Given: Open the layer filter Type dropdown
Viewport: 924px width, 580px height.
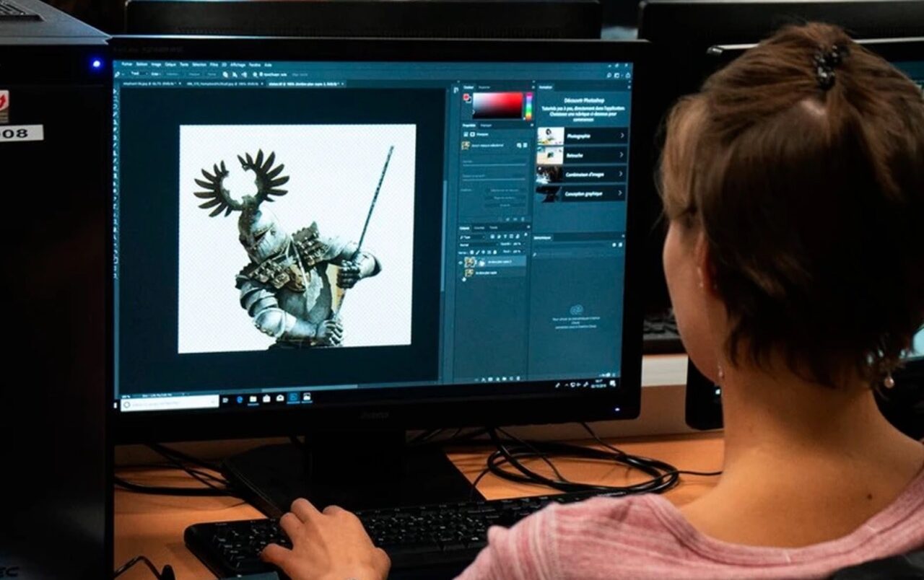Looking at the screenshot, I should tap(473, 237).
